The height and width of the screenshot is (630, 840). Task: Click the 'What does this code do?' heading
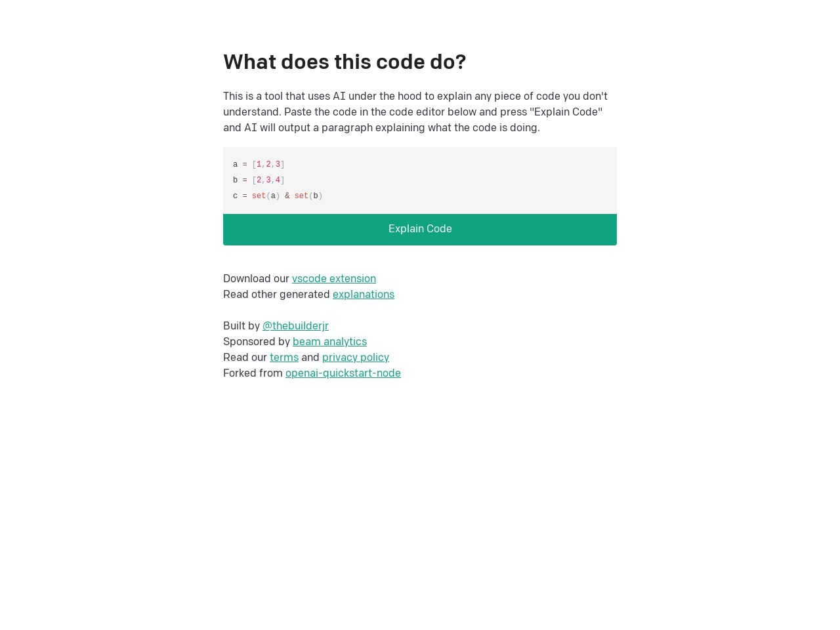345,62
